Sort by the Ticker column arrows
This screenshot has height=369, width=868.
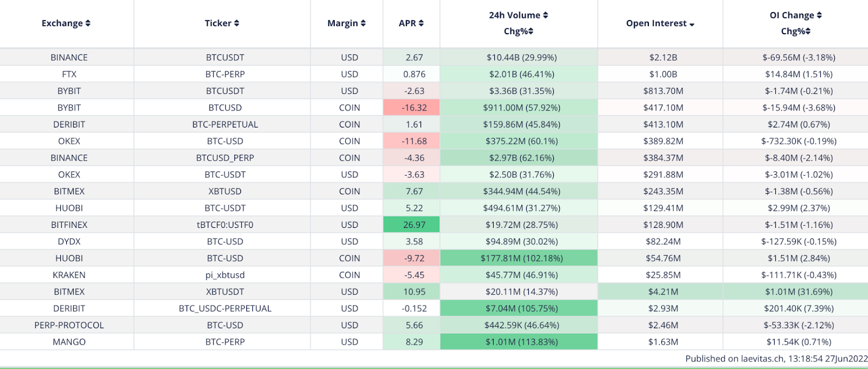(x=237, y=23)
